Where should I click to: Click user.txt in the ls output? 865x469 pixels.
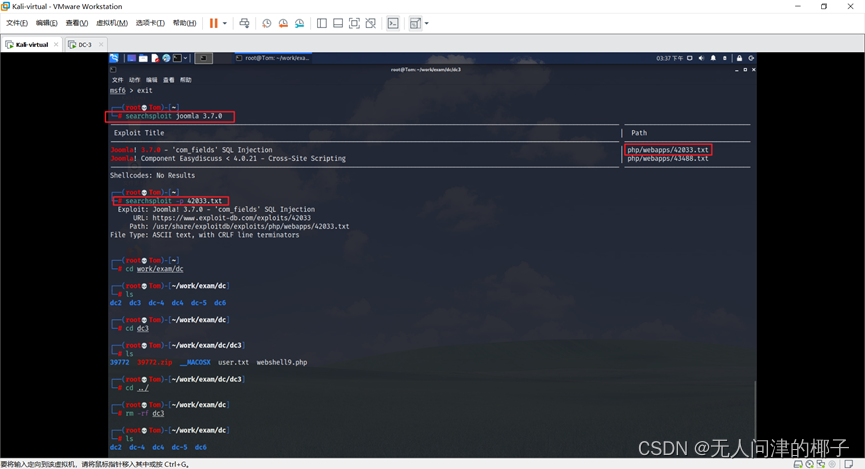click(233, 363)
